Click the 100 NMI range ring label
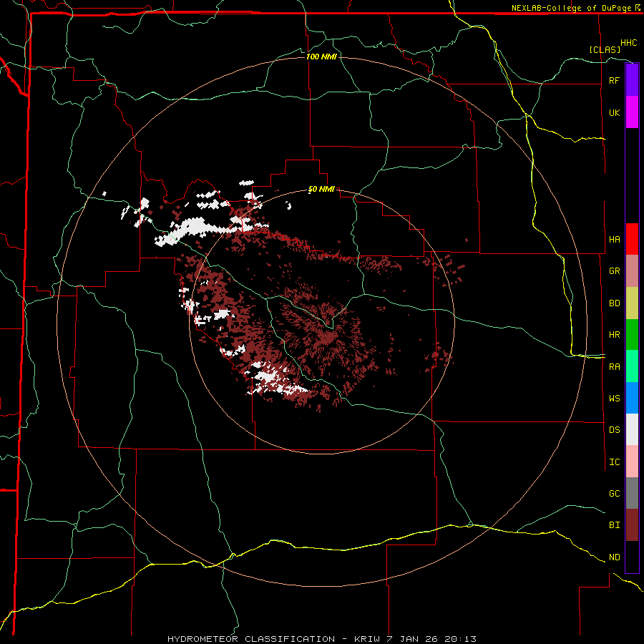The image size is (644, 644). click(321, 57)
